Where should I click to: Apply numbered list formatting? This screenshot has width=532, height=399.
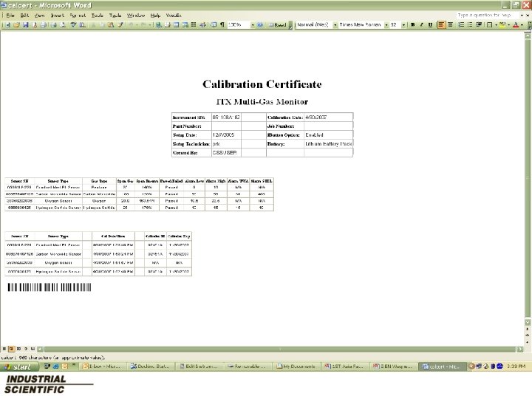pos(461,25)
